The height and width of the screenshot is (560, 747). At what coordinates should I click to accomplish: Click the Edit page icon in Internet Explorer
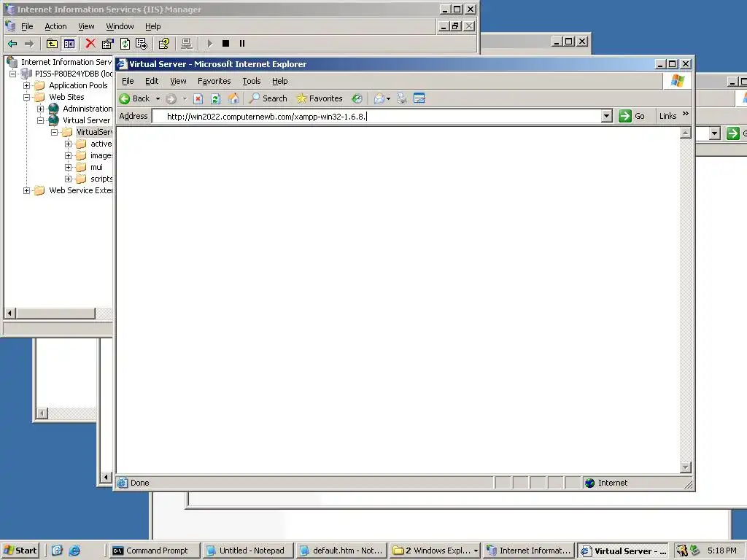click(419, 98)
